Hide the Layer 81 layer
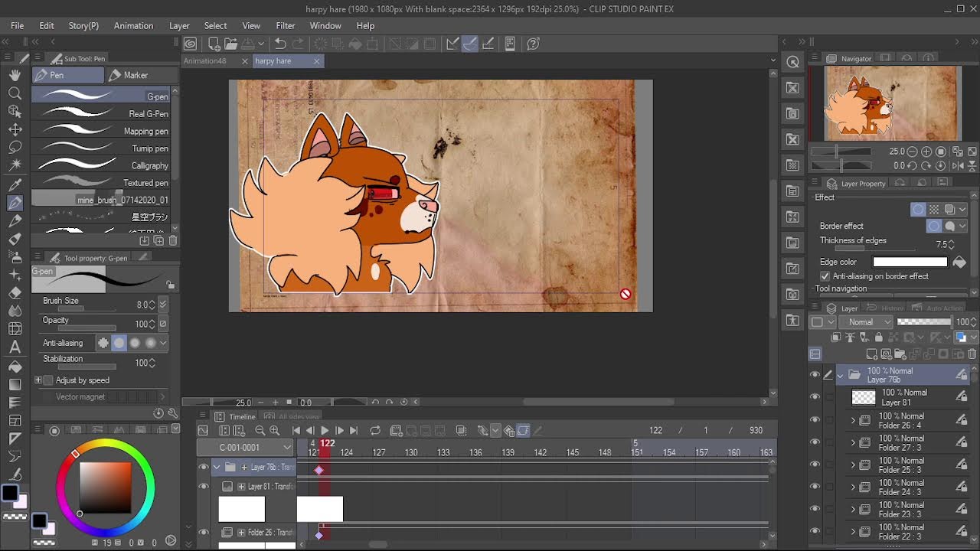Image resolution: width=980 pixels, height=551 pixels. click(x=815, y=397)
